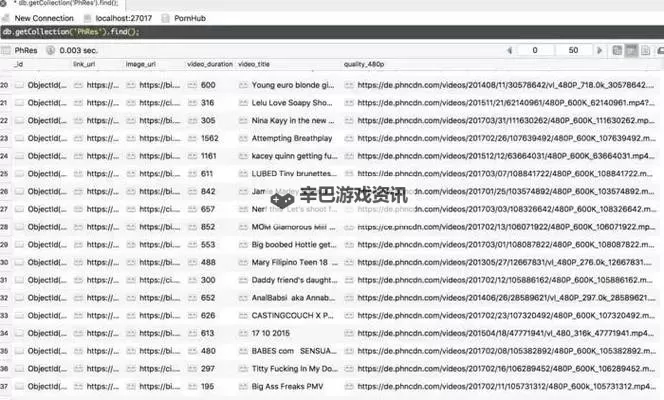This screenshot has height=400, width=664.
Task: Go to next page of results
Action: coord(599,50)
